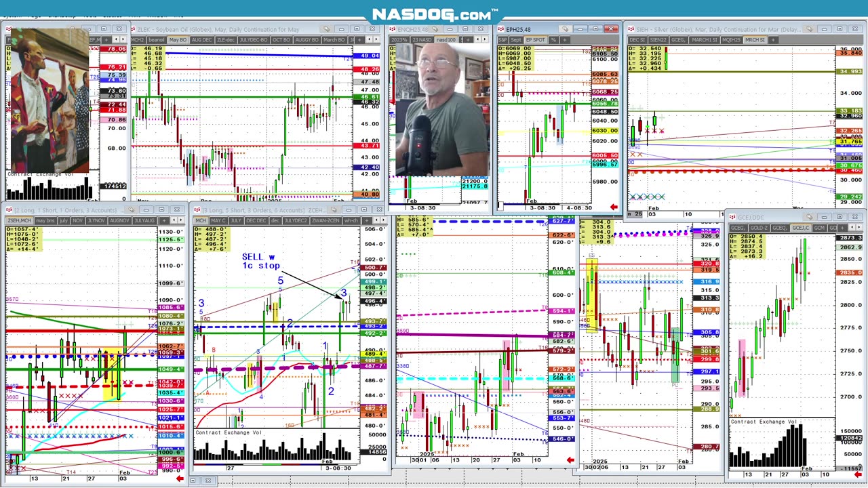Open the Sept tab in EPH25 window

click(x=516, y=40)
